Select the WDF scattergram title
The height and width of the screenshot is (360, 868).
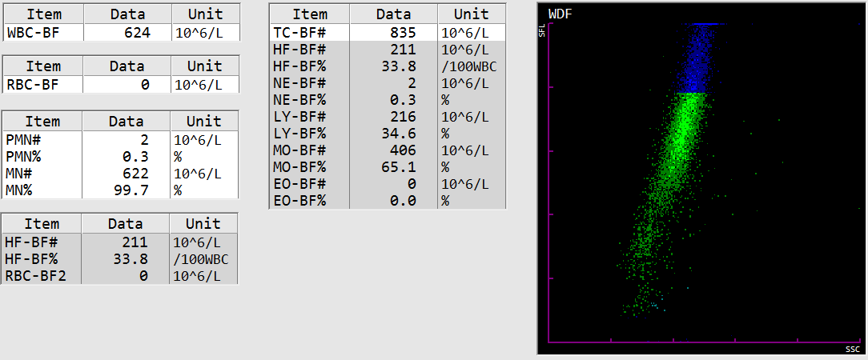pyautogui.click(x=560, y=14)
